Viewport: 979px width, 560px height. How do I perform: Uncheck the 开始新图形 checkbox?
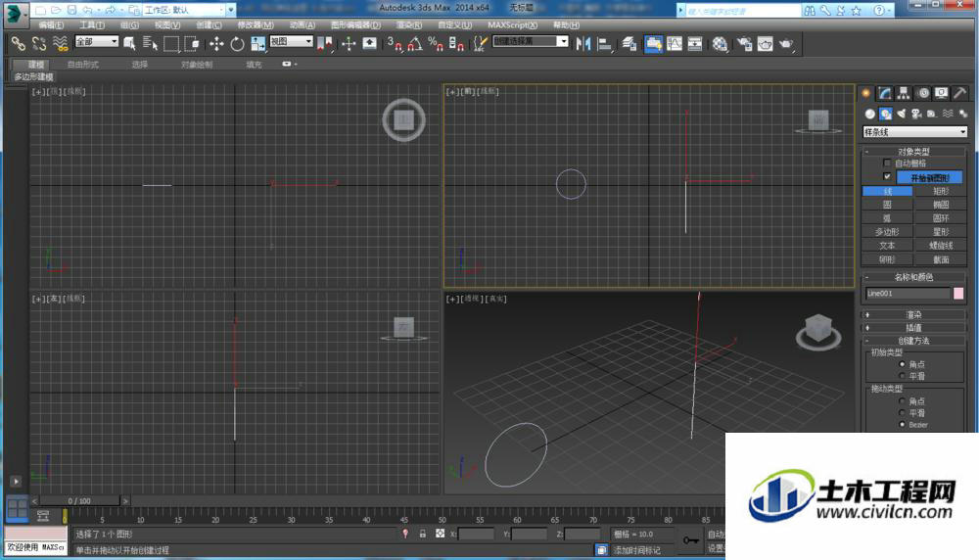coord(887,176)
